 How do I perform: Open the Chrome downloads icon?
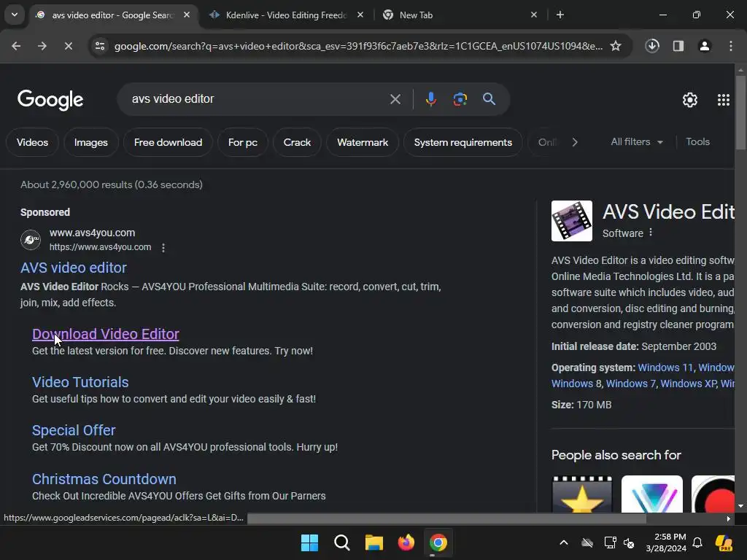[652, 46]
